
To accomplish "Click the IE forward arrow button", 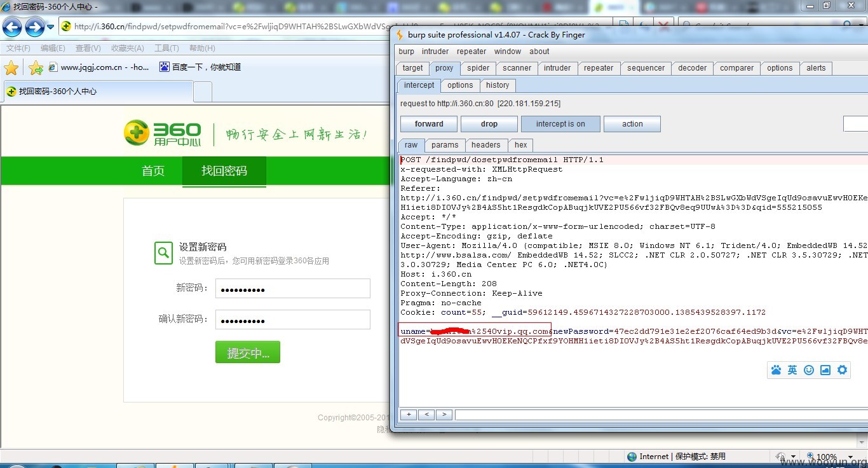I will [x=34, y=27].
